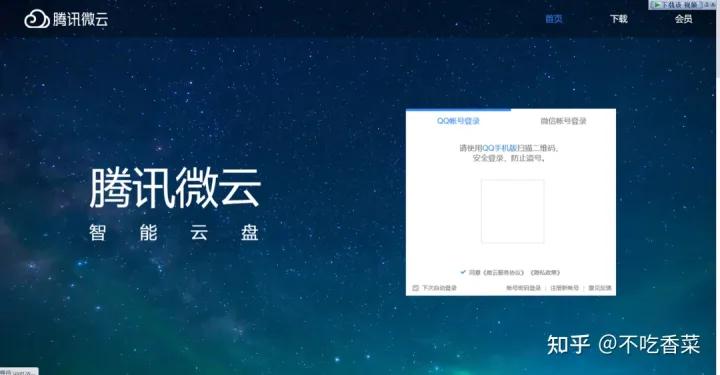Switch to 微信帐号登录 tab
Viewport: 720px width, 375px height.
point(563,121)
